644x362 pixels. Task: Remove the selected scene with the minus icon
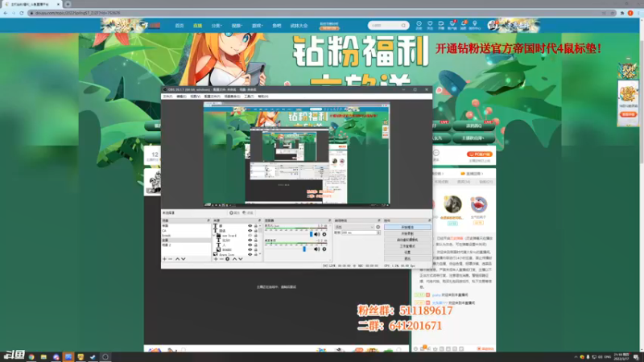coord(171,259)
